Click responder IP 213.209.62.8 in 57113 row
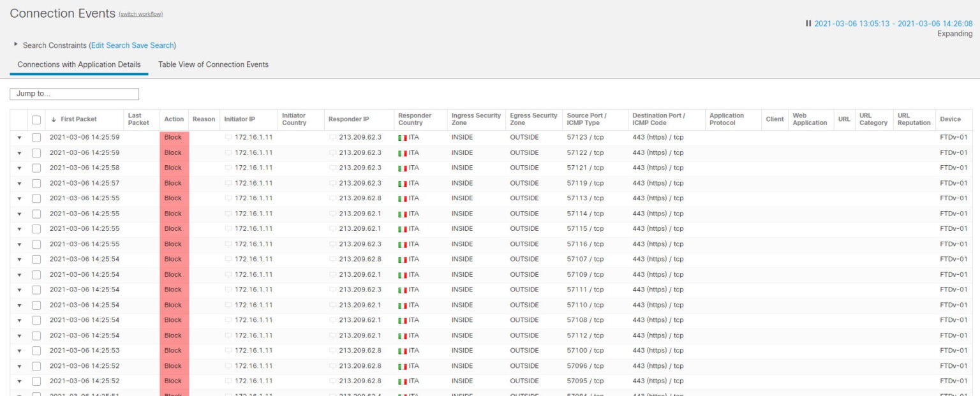980x396 pixels. tap(360, 198)
